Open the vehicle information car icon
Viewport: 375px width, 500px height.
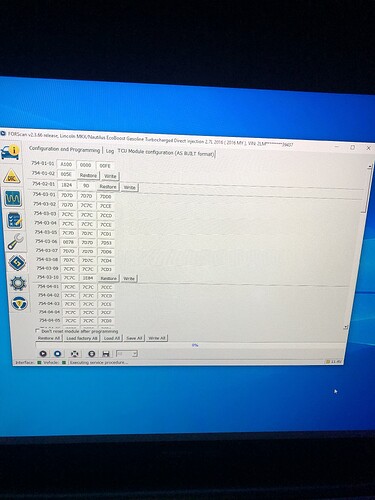pos(10,152)
